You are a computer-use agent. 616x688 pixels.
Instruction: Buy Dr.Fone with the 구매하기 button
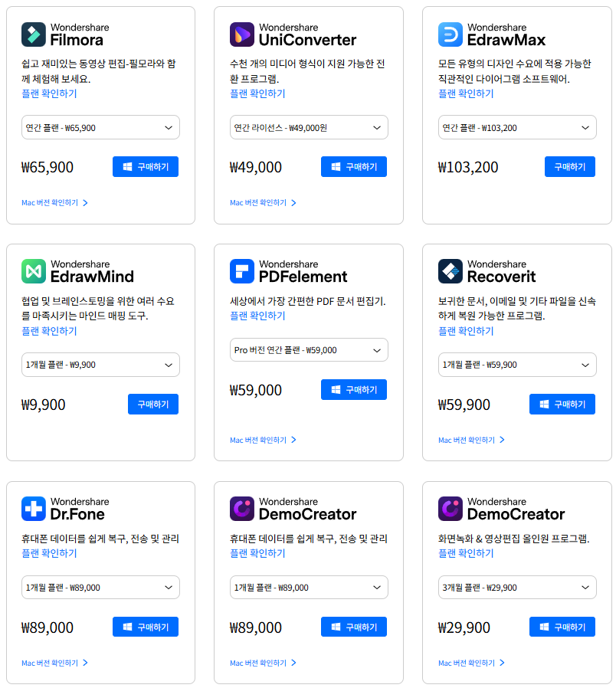coord(146,627)
